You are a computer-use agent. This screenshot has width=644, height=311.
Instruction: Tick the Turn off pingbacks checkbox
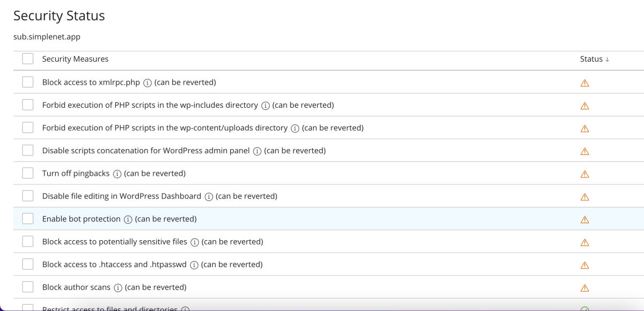[x=28, y=173]
